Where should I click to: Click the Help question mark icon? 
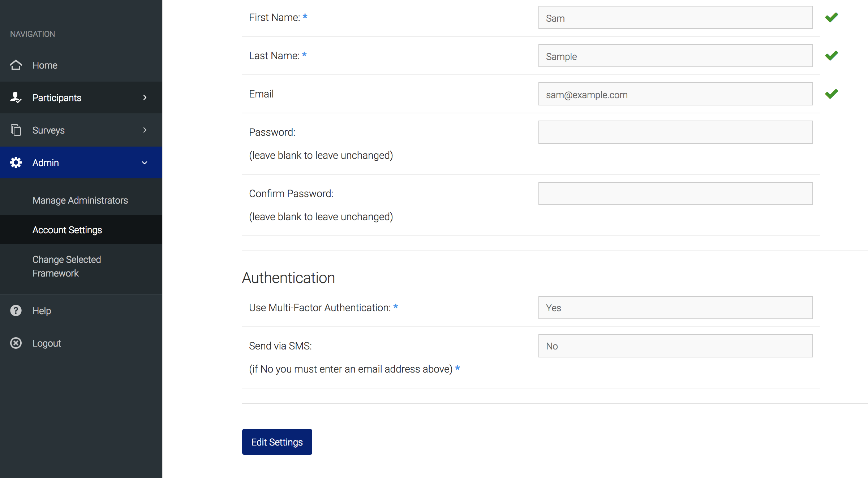pos(16,310)
